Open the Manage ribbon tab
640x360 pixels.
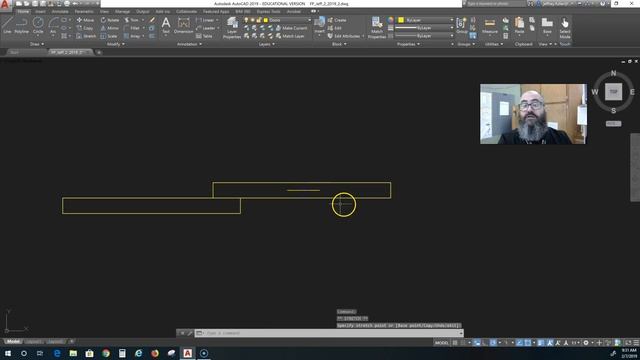(x=122, y=12)
